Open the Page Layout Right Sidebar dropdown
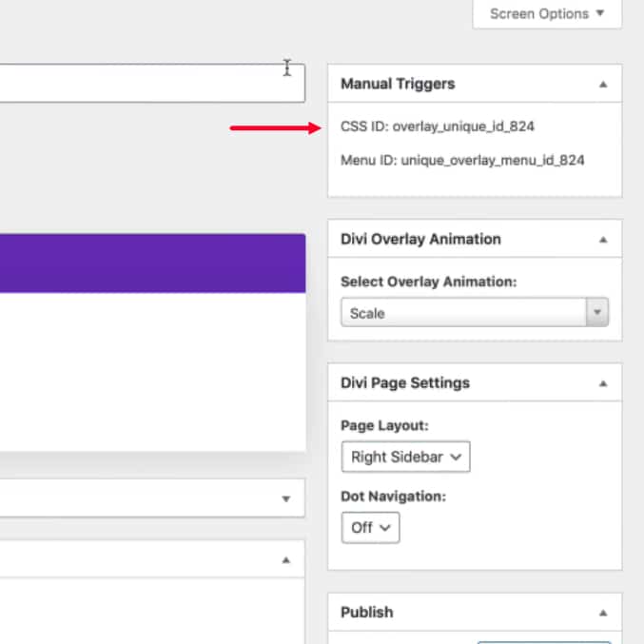The width and height of the screenshot is (644, 644). pyautogui.click(x=405, y=457)
